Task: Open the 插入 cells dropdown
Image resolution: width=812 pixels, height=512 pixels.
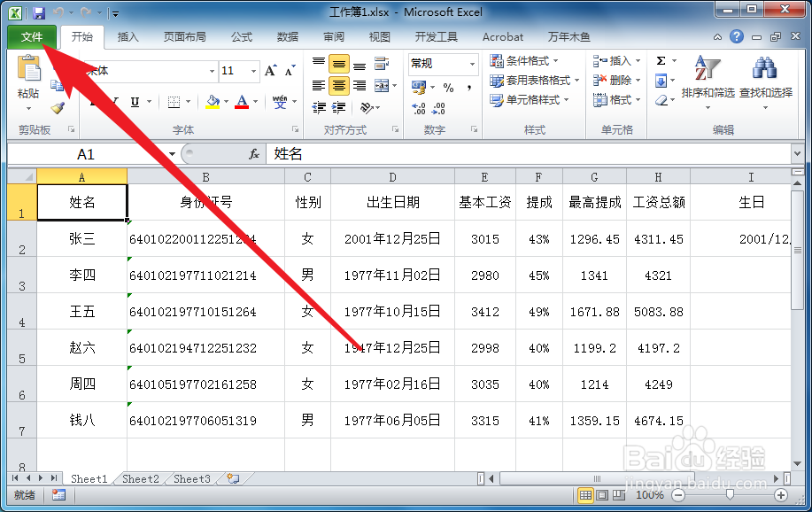Action: (617, 60)
